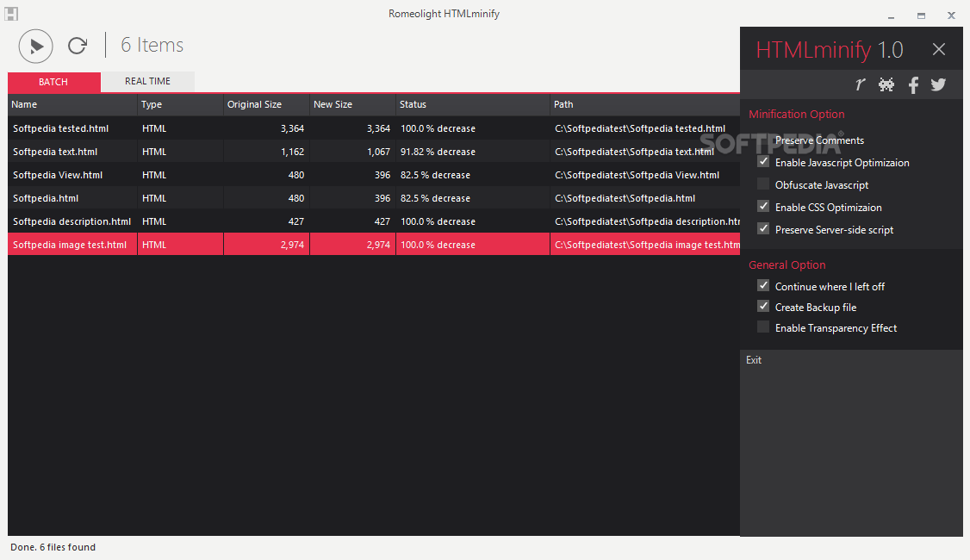Image resolution: width=970 pixels, height=560 pixels.
Task: Close the Romeolight HTMLminify window
Action: (951, 16)
